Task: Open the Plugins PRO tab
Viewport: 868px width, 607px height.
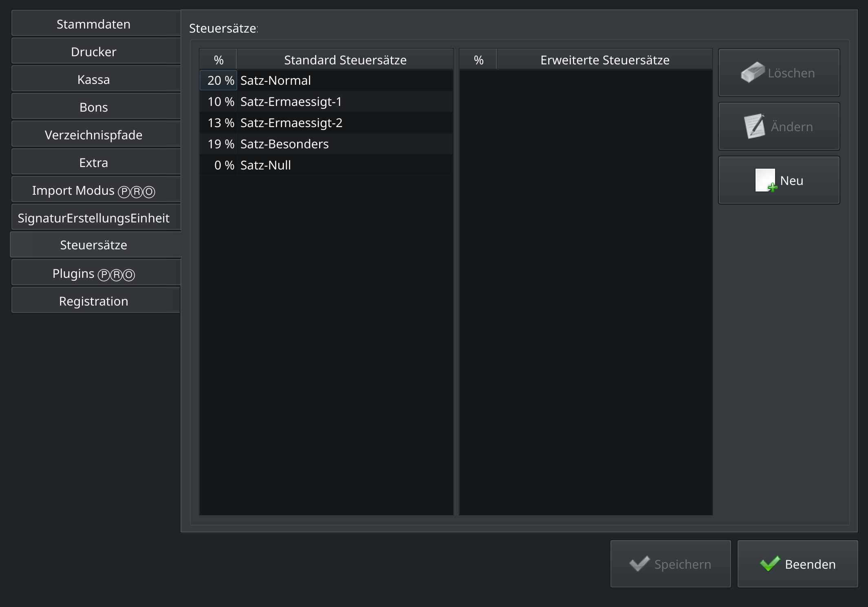Action: (x=96, y=273)
